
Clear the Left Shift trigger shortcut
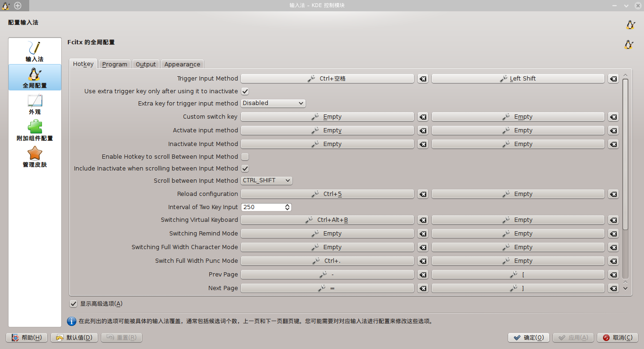click(x=613, y=79)
